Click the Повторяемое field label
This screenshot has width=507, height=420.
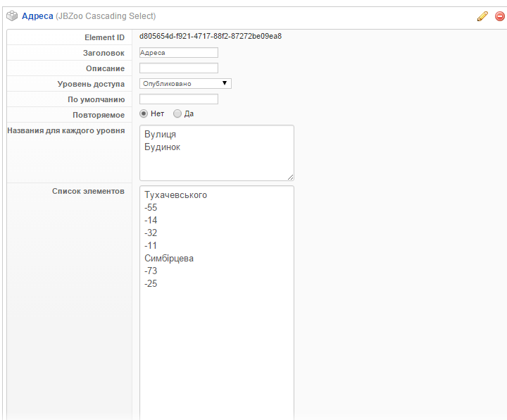pos(99,115)
